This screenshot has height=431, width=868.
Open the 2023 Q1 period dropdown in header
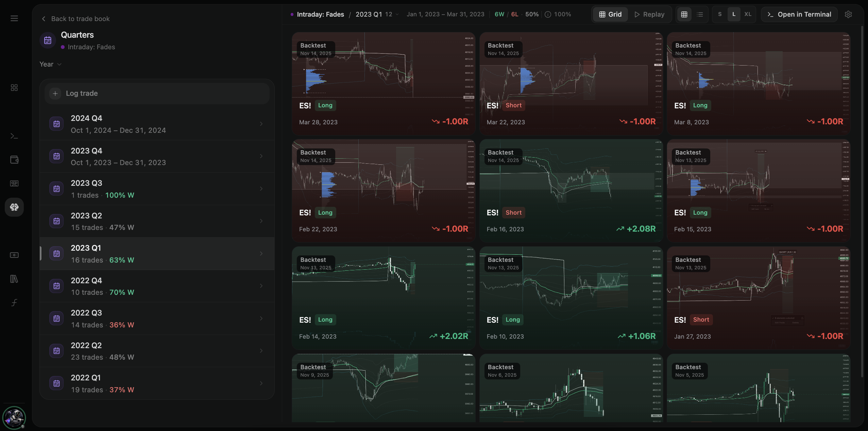377,14
